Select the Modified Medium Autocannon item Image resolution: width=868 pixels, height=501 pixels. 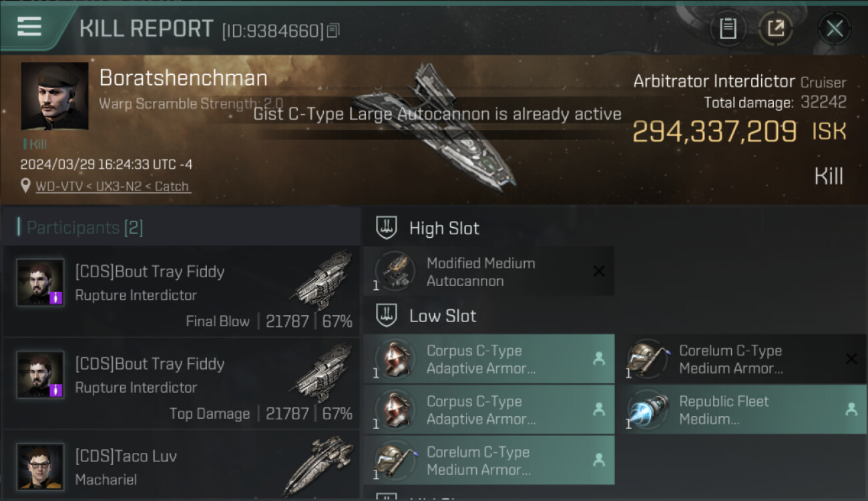[x=489, y=271]
